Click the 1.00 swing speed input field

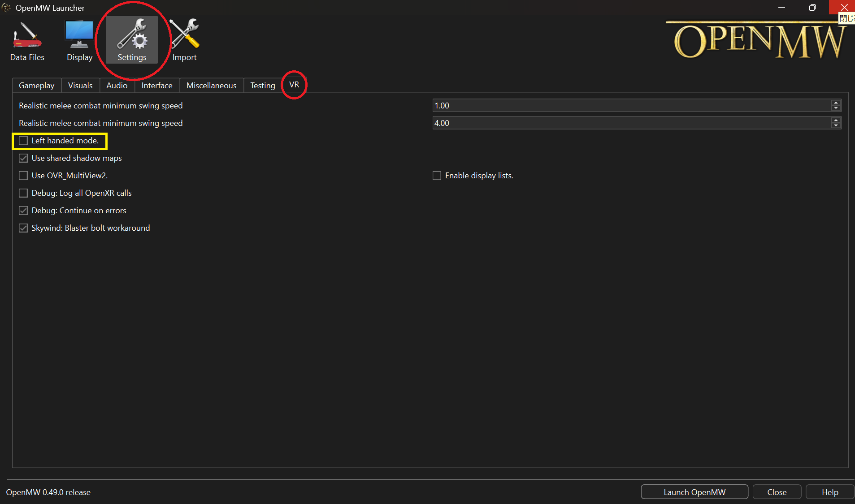[x=628, y=106]
